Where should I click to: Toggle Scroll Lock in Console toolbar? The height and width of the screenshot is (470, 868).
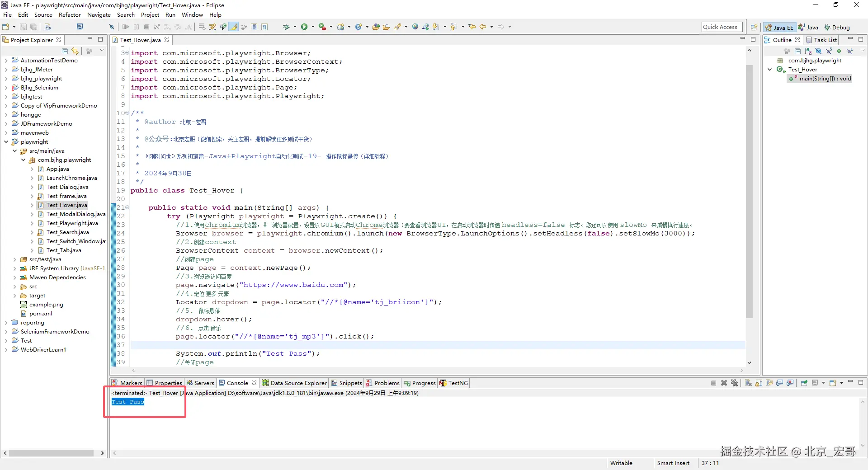(759, 383)
